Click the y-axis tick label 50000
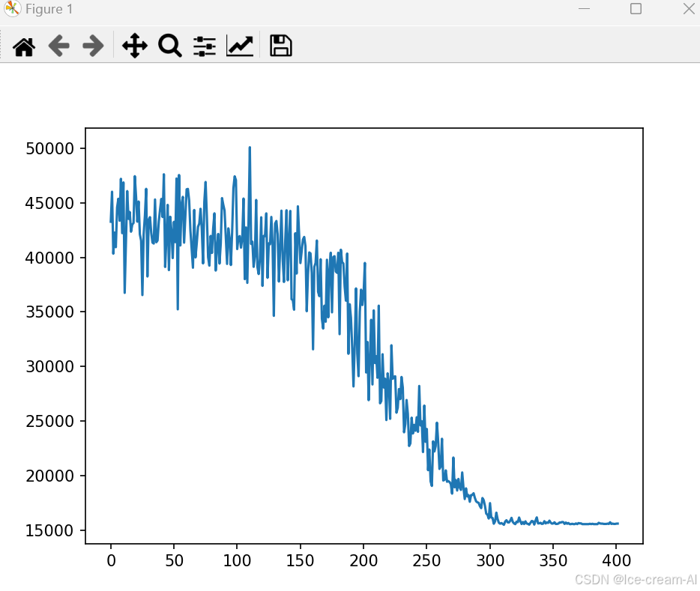The height and width of the screenshot is (591, 700). [x=49, y=148]
